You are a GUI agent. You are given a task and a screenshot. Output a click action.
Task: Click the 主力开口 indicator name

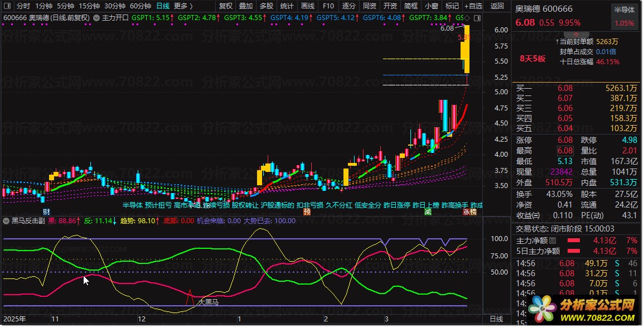pos(115,18)
